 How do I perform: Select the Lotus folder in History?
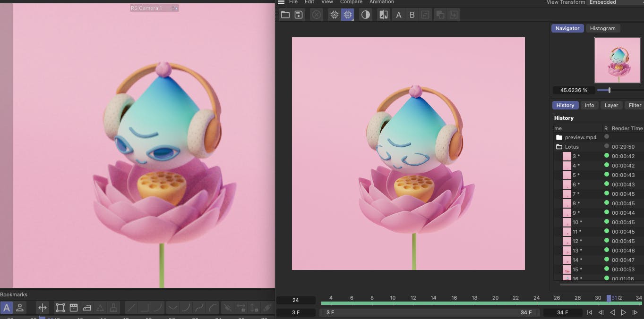[572, 147]
